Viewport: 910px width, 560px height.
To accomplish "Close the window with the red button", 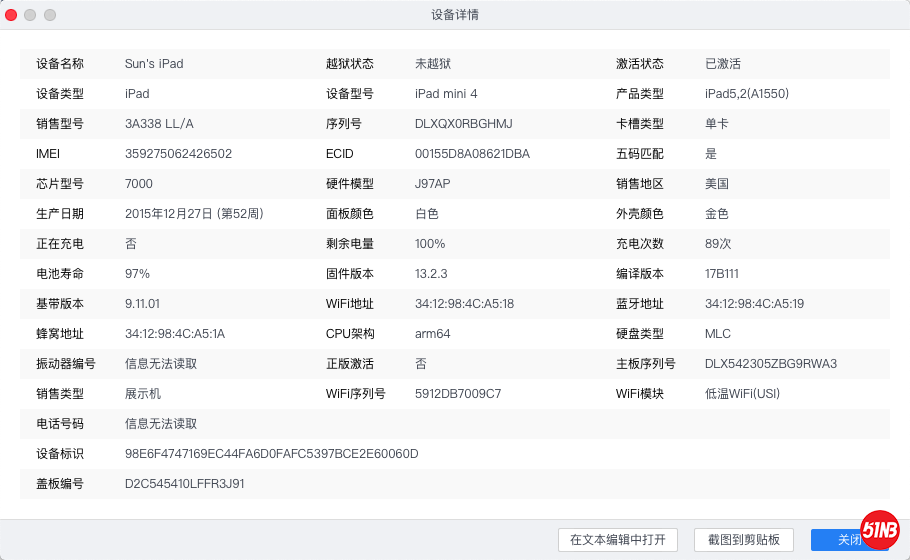I will [12, 15].
